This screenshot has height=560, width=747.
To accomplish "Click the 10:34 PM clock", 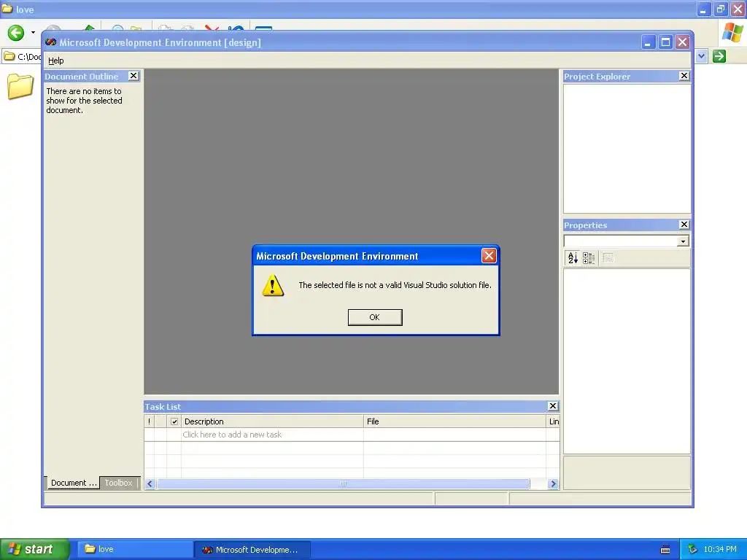I will click(719, 549).
